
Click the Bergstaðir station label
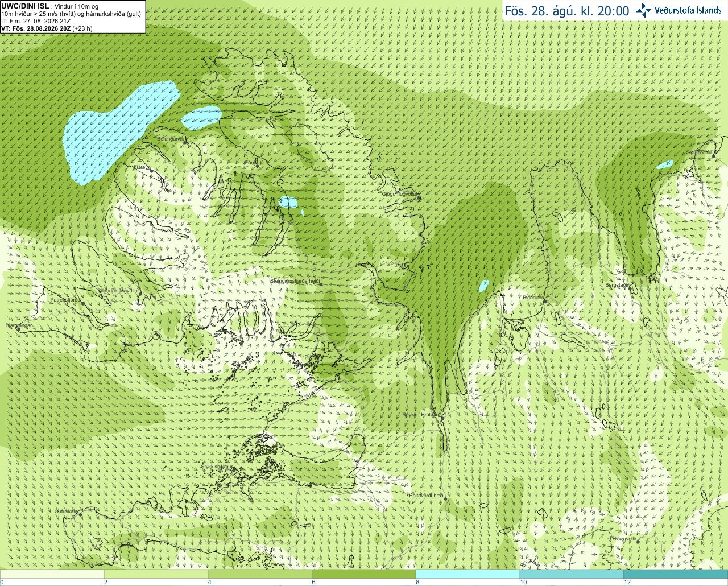coord(617,285)
